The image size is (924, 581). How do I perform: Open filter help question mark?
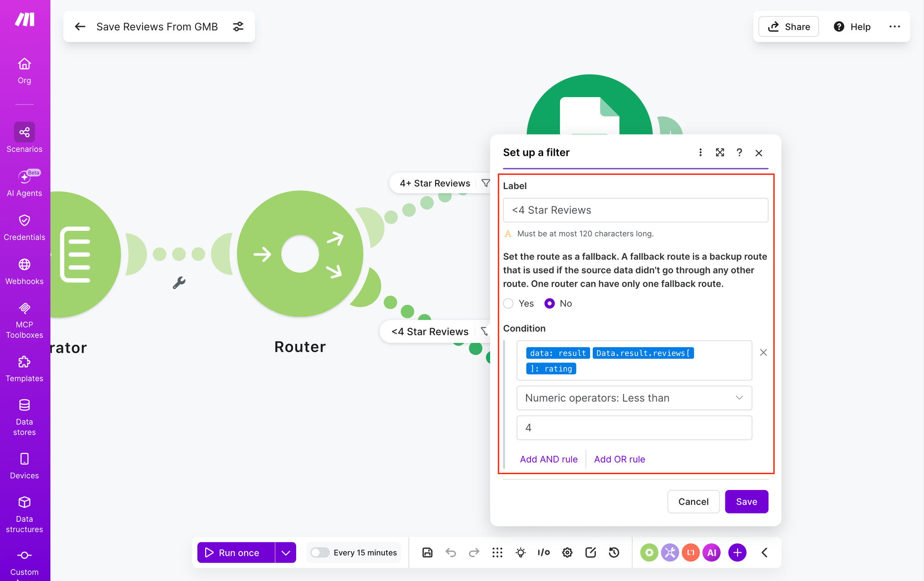(739, 153)
